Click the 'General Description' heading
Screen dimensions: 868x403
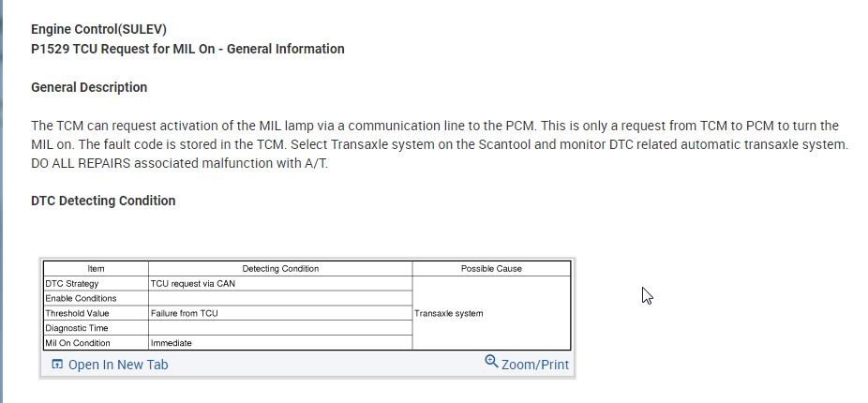pyautogui.click(x=89, y=87)
